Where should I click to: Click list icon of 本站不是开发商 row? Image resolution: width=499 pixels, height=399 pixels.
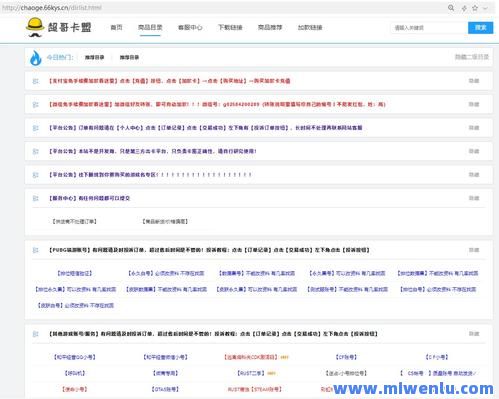point(36,151)
